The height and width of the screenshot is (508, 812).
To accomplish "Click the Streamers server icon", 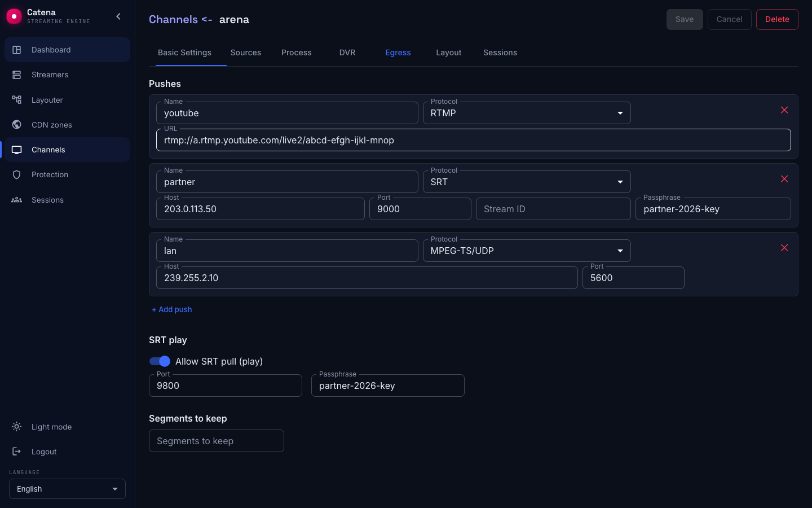I will coord(17,75).
